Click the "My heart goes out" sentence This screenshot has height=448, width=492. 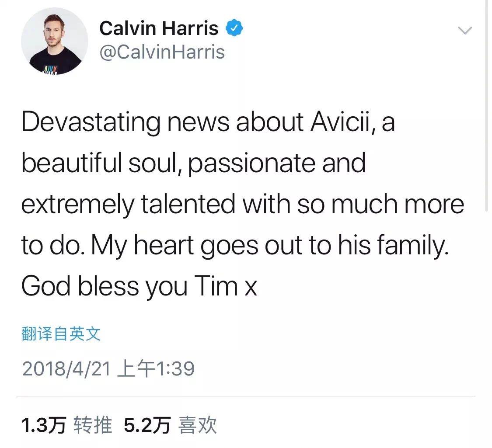tap(270, 246)
